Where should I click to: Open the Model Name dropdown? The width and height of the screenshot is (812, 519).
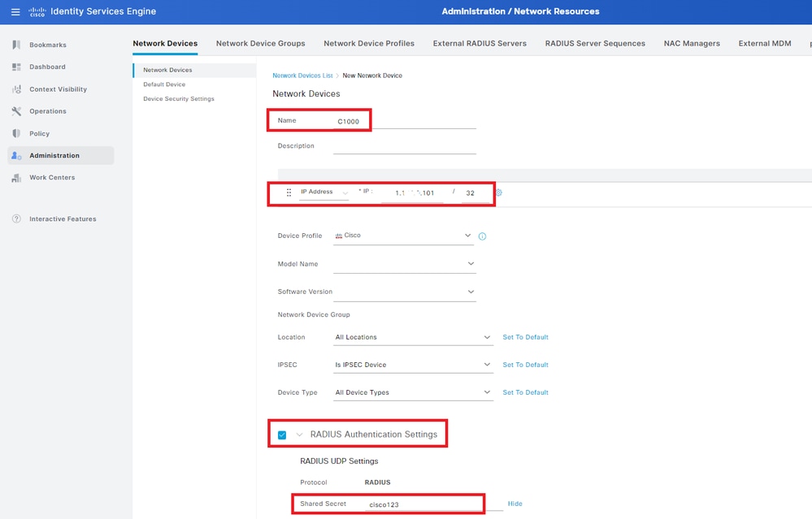coord(405,264)
